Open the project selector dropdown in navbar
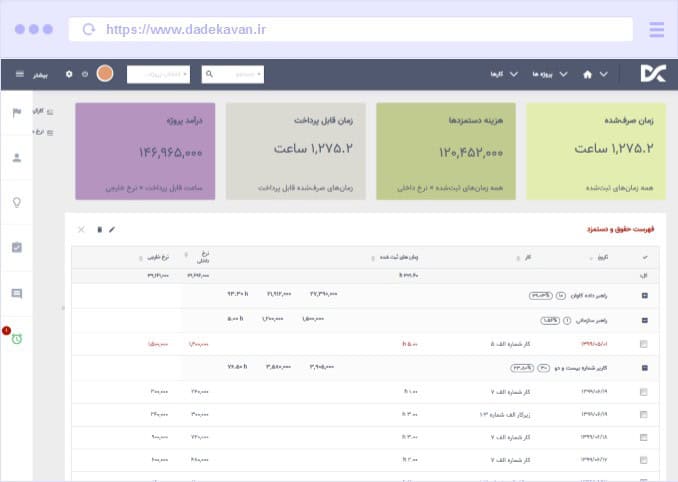The image size is (678, 482). [158, 74]
